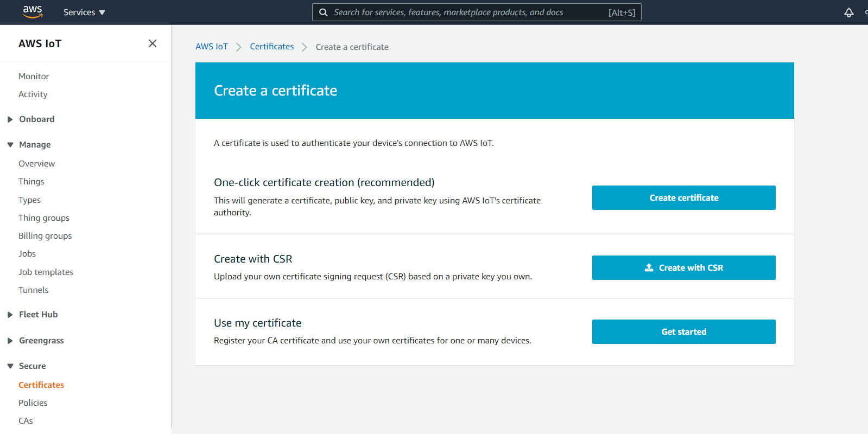
Task: Click the 'Use my certificate' heading
Action: click(x=258, y=323)
